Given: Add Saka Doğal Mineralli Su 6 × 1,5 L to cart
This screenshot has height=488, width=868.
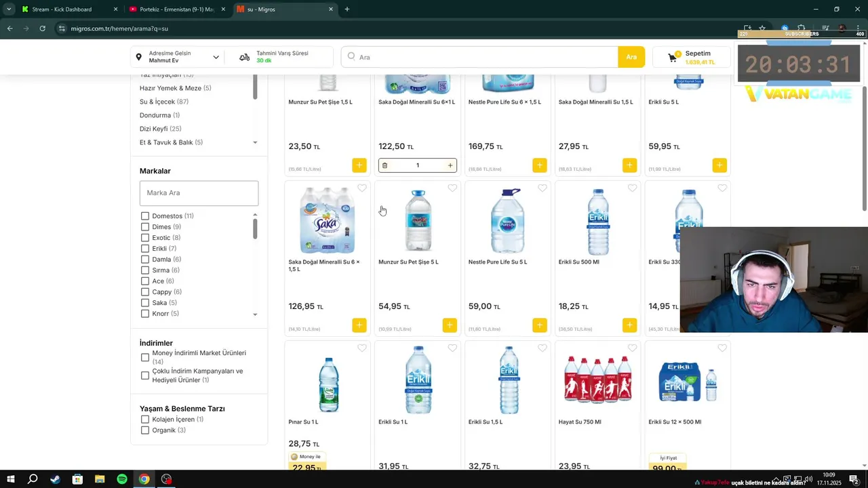Looking at the screenshot, I should click(x=359, y=325).
